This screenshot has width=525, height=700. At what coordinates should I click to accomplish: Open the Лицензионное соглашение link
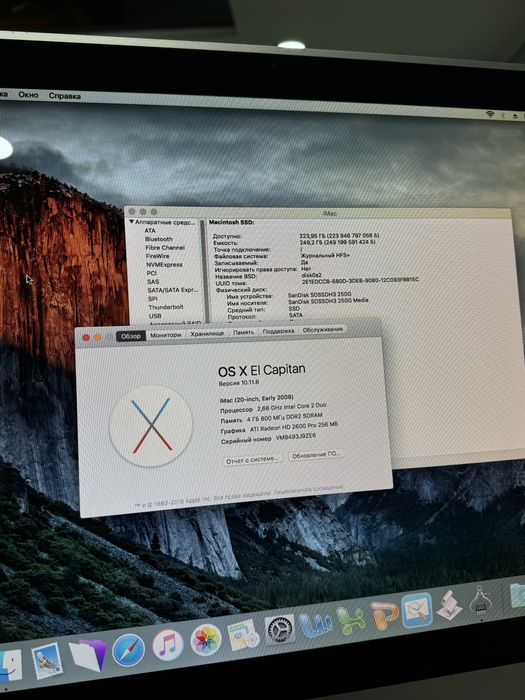tap(309, 490)
